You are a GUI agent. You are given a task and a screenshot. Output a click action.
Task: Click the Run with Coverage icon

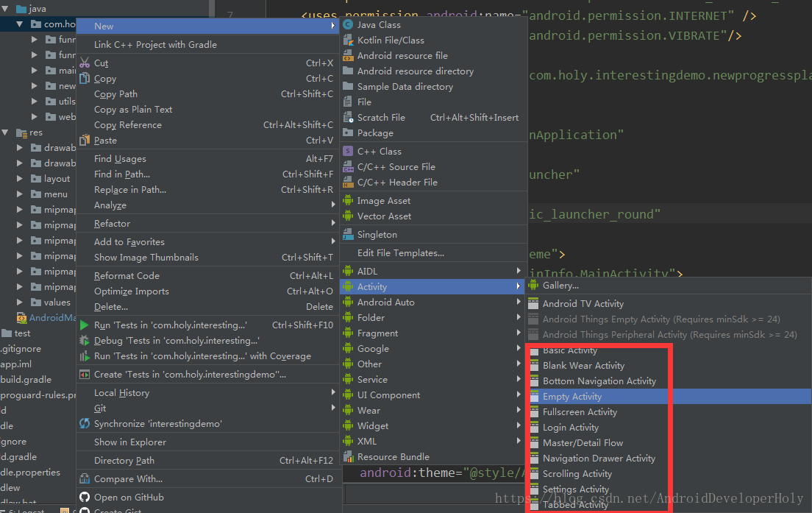click(x=85, y=356)
